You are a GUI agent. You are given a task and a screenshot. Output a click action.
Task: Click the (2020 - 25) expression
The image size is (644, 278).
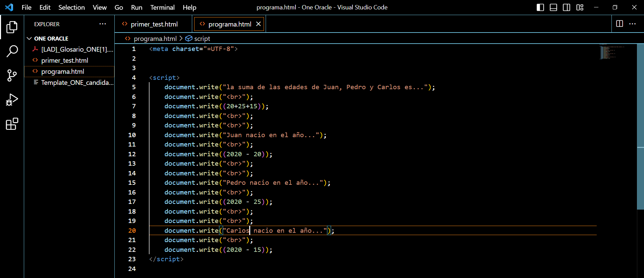(244, 202)
